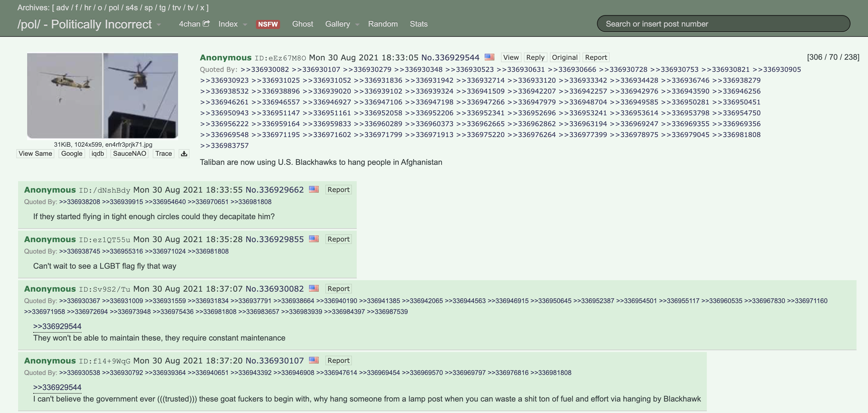Click the flag icon on post 336929662
The image size is (868, 413).
tap(314, 190)
